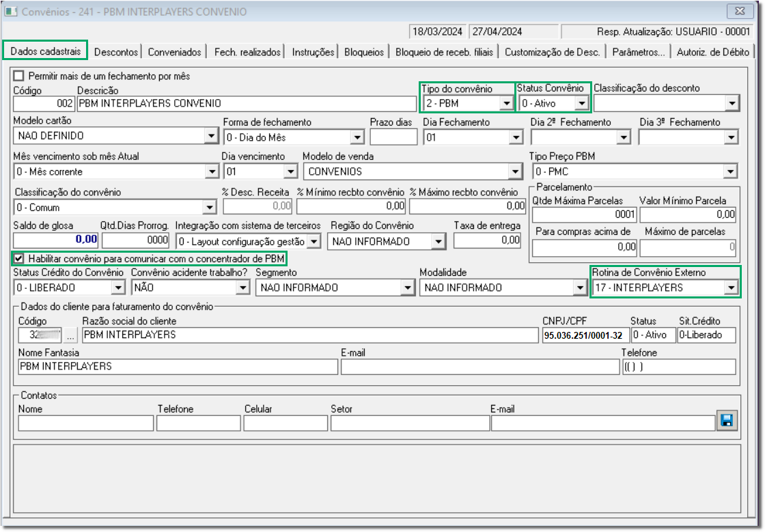Image resolution: width=765 pixels, height=532 pixels.
Task: Close the Convênios window
Action: tap(740, 11)
